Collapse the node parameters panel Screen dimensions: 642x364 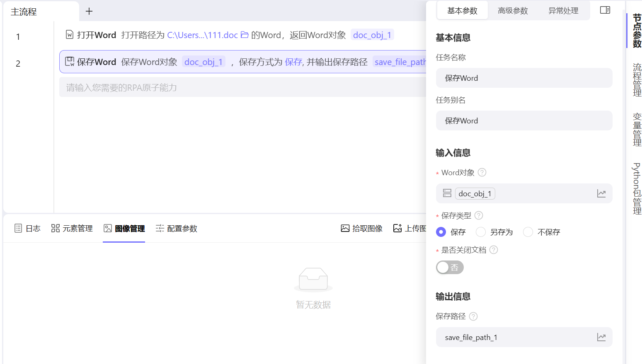coord(605,10)
